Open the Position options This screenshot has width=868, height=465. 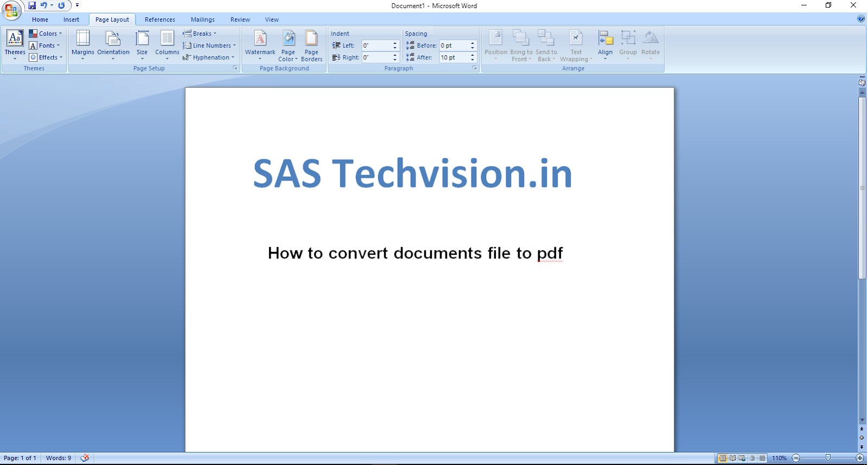(496, 45)
